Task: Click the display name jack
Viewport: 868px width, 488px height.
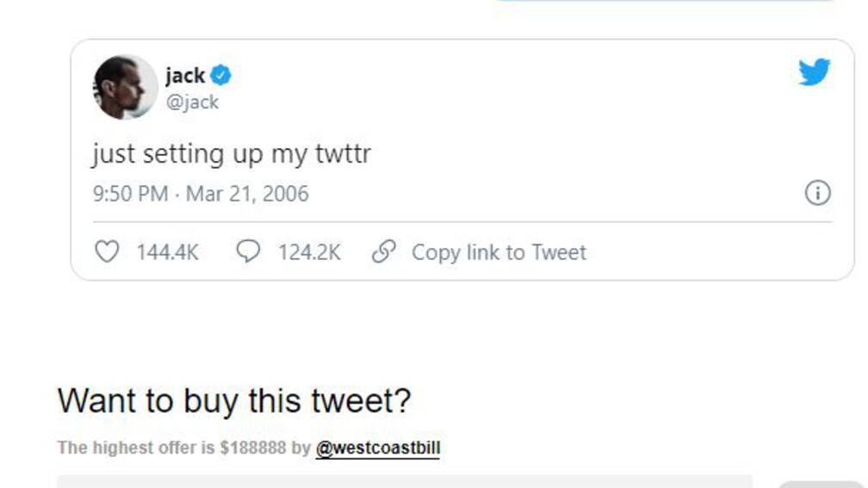Action: click(185, 75)
